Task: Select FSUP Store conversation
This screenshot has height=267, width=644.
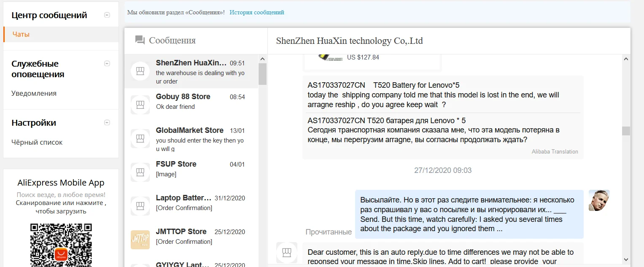Action: pyautogui.click(x=191, y=173)
